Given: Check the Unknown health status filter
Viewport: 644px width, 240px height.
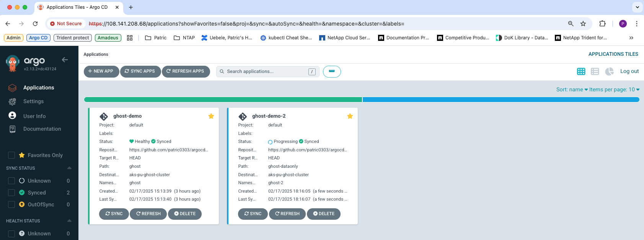Looking at the screenshot, I should (x=11, y=234).
